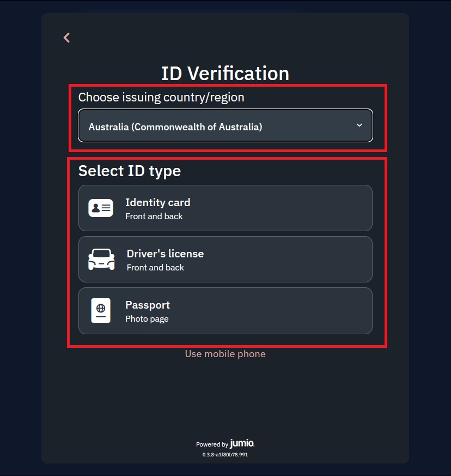The width and height of the screenshot is (451, 476).
Task: Select the portrait icon inside Identity card option
Action: point(101,208)
